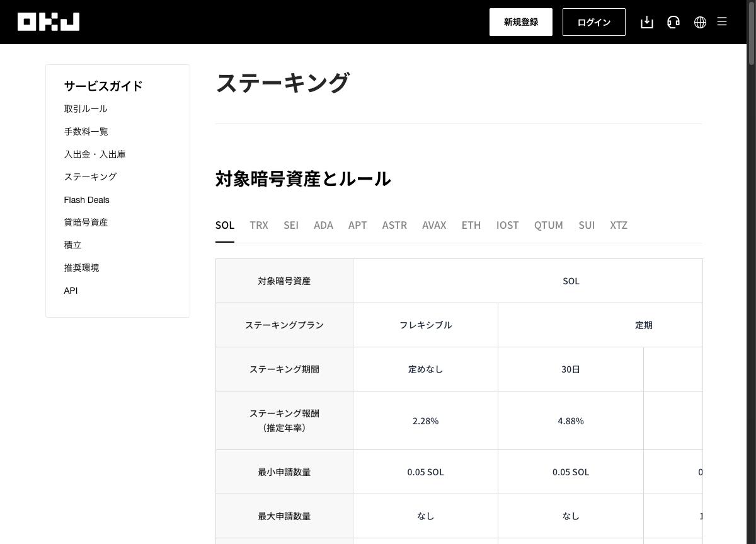Open 積立 sidebar link

coord(72,245)
